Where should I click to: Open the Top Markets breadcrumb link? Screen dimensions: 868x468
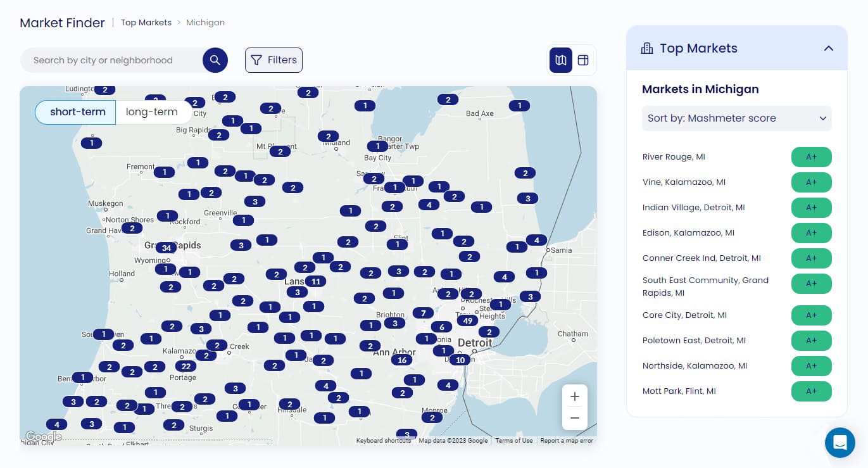pyautogui.click(x=146, y=22)
